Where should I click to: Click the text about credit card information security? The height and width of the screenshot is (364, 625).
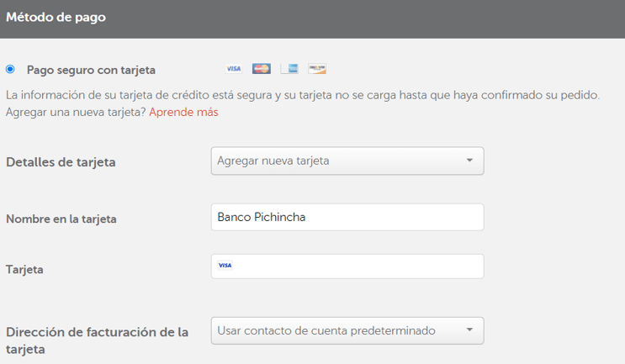tap(303, 95)
